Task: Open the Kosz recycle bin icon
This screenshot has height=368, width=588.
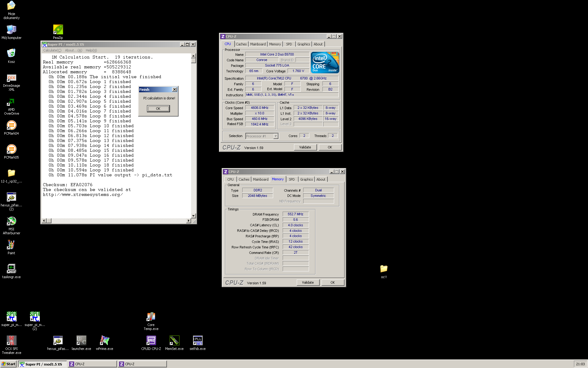Action: tap(11, 56)
